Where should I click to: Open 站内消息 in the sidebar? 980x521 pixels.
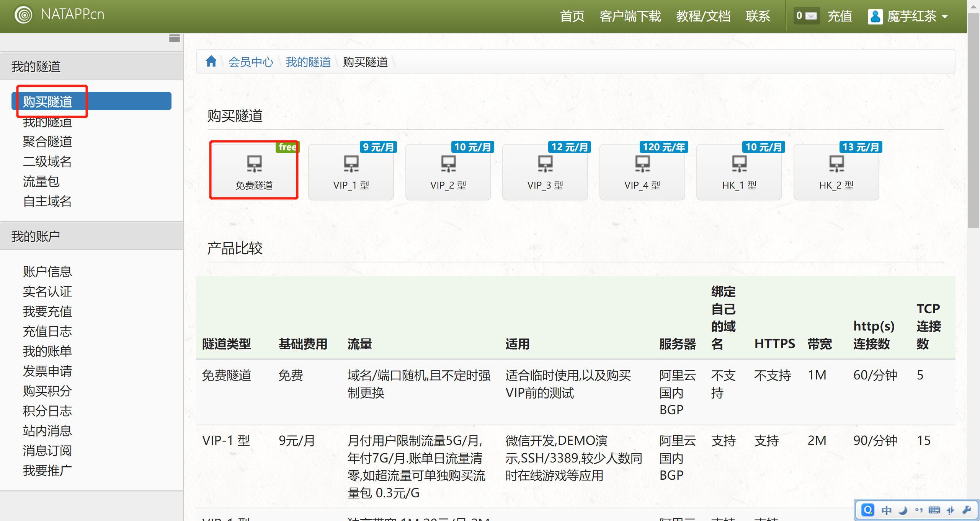(47, 431)
